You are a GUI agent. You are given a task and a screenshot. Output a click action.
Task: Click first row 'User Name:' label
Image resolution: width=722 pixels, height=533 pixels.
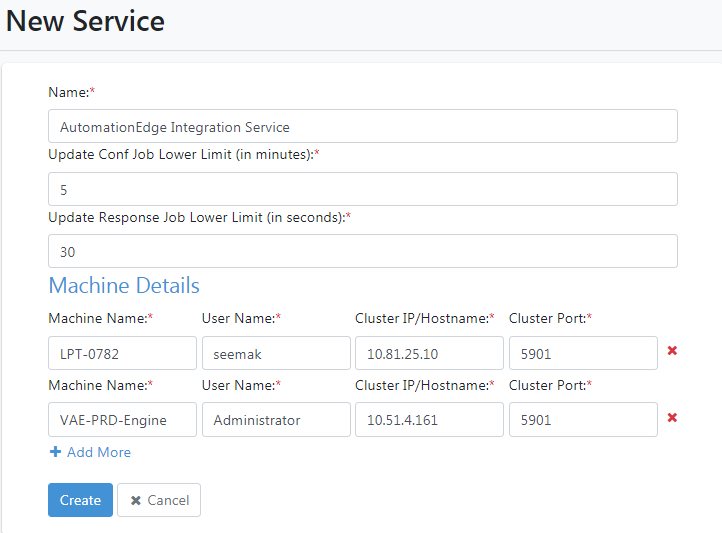click(x=241, y=318)
